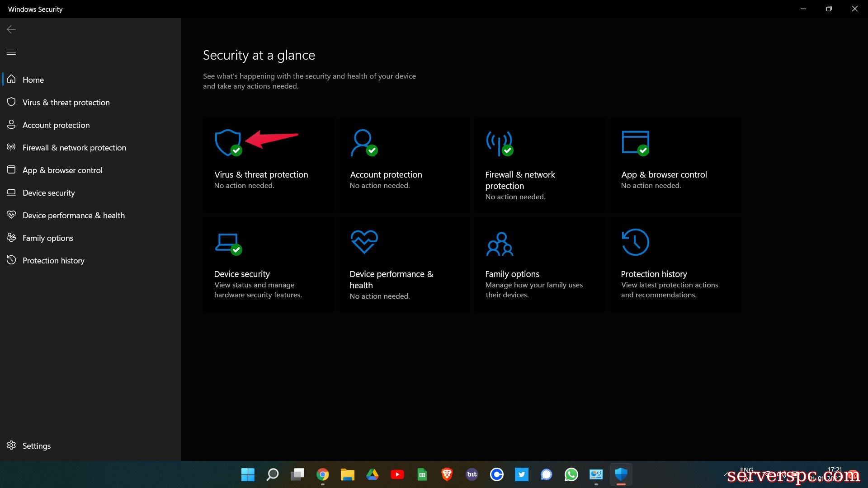
Task: Open Account protection person tile icon
Action: tap(363, 143)
